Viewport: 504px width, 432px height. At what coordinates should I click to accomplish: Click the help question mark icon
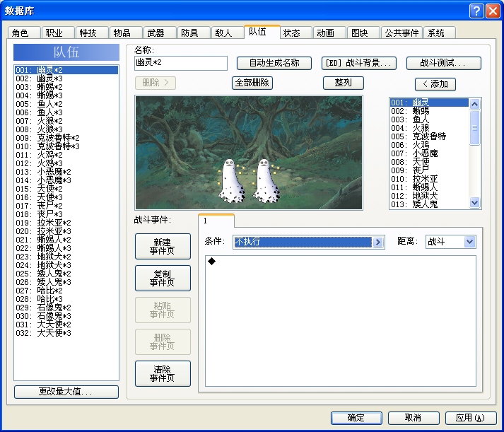476,11
